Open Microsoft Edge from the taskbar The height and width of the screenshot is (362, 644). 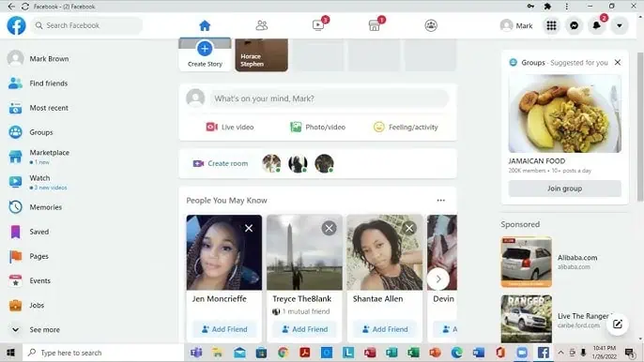tap(456, 353)
